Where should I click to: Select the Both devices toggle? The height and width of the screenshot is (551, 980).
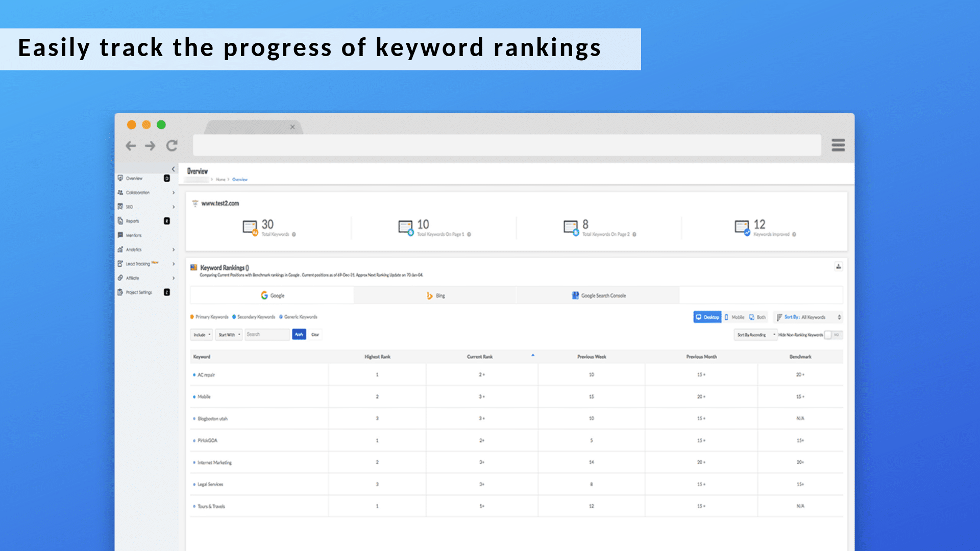(757, 317)
